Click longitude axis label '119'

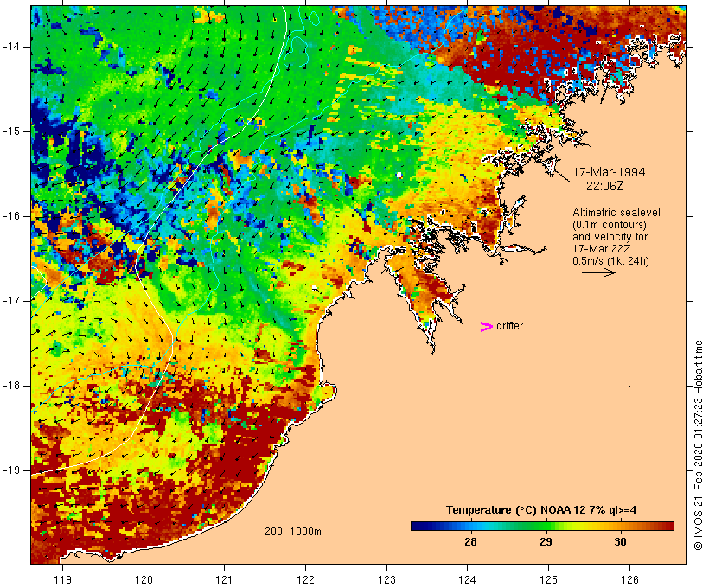62,579
